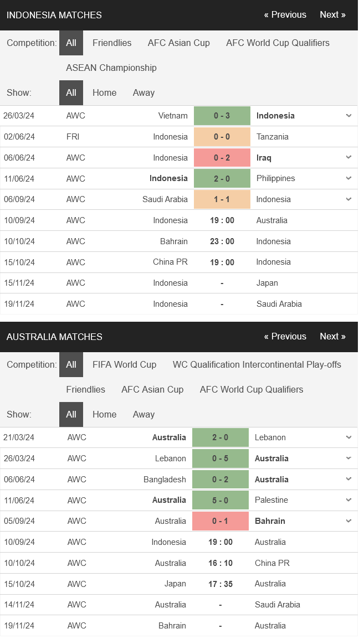
Task: Filter Australia matches by FIFA World Cup
Action: (124, 365)
